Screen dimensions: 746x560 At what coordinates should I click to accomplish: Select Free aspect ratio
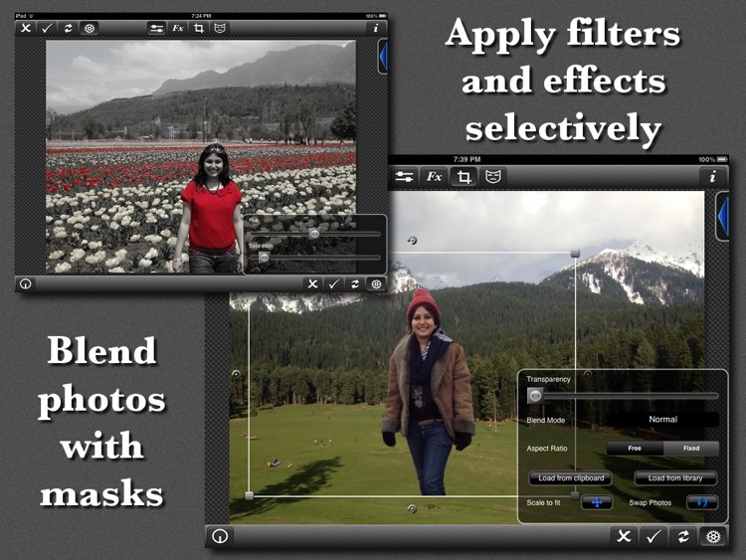click(x=635, y=449)
